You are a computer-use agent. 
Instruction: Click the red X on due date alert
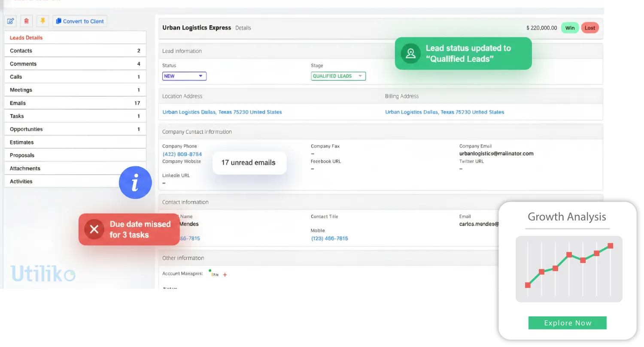pos(94,229)
